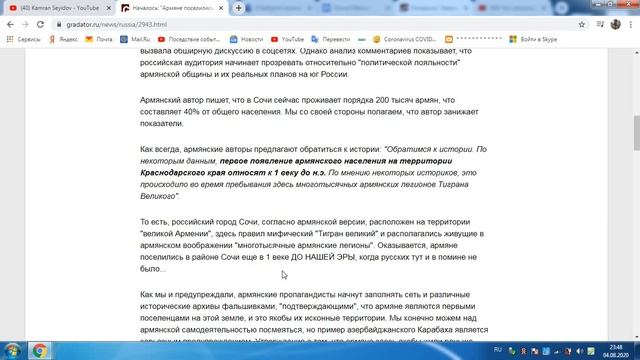Open the Сервисы apps bookmark
The image size is (640, 360).
(x=24, y=39)
